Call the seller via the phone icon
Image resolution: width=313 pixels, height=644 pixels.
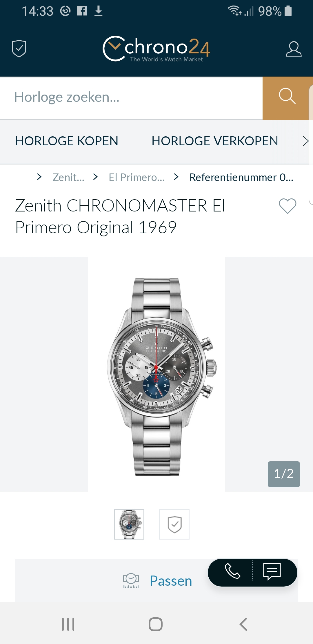coord(232,571)
